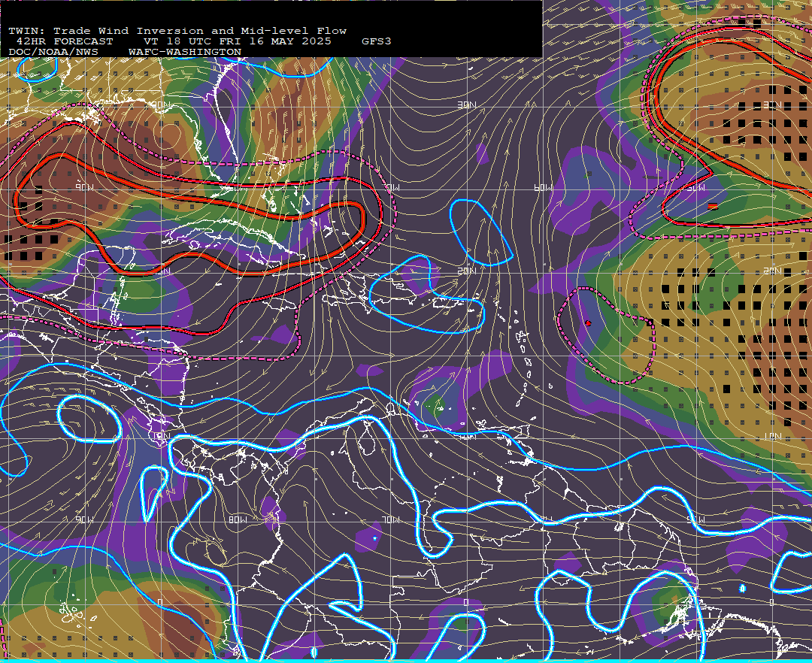
Task: Select the valid time 'VT 18 UTC FRI 16 MAY 2025'
Action: click(238, 41)
